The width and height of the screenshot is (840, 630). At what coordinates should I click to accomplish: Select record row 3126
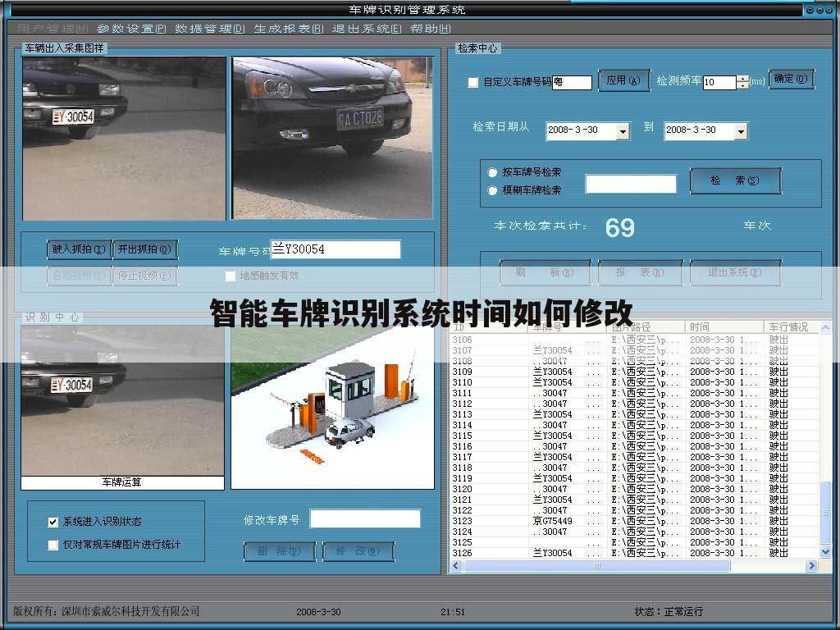point(635,553)
